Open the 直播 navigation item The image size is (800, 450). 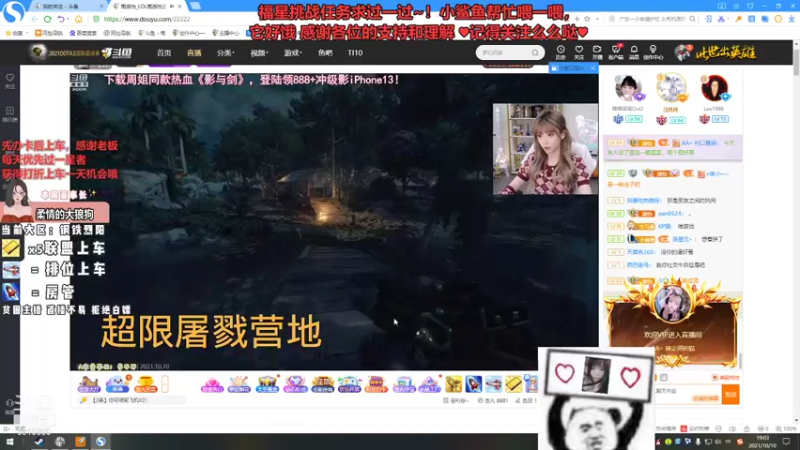(x=194, y=53)
